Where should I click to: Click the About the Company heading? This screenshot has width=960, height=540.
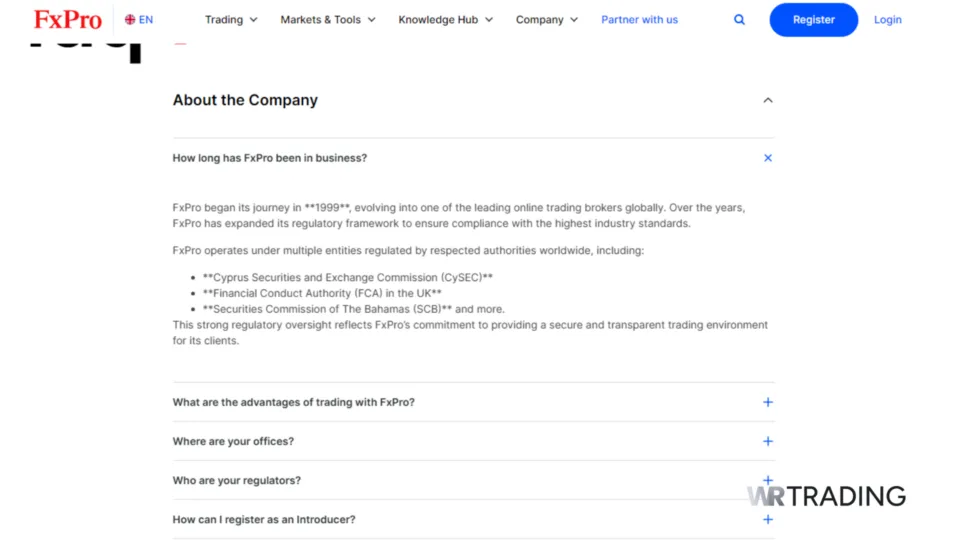pyautogui.click(x=245, y=100)
